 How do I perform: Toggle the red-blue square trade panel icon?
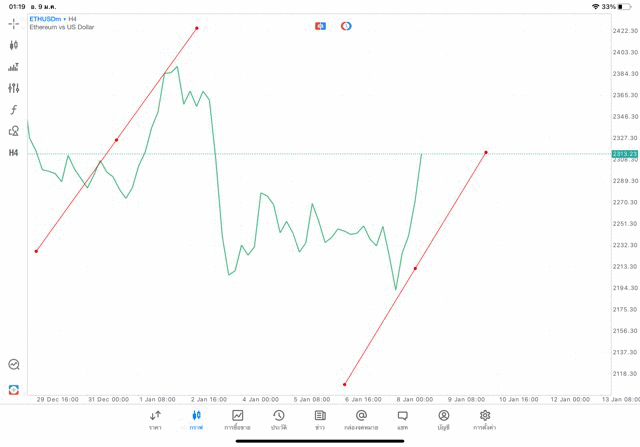click(320, 26)
